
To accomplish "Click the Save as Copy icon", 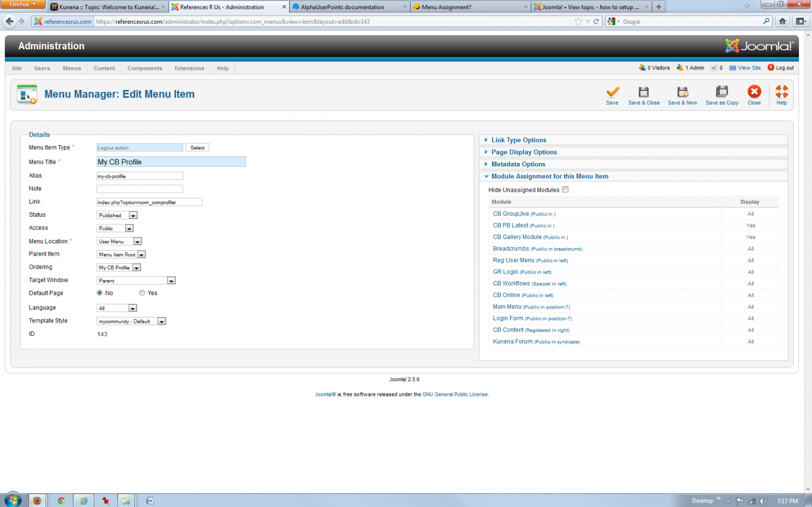I will tap(722, 91).
